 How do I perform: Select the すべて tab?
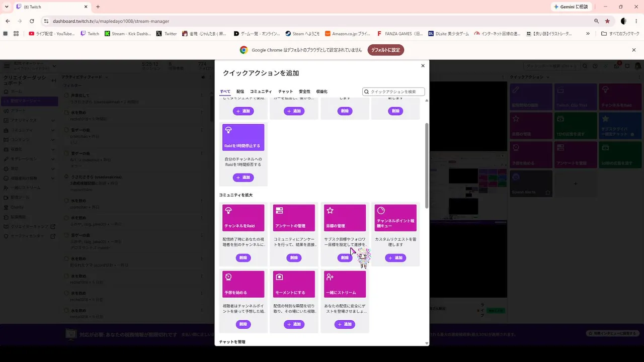pos(225,92)
